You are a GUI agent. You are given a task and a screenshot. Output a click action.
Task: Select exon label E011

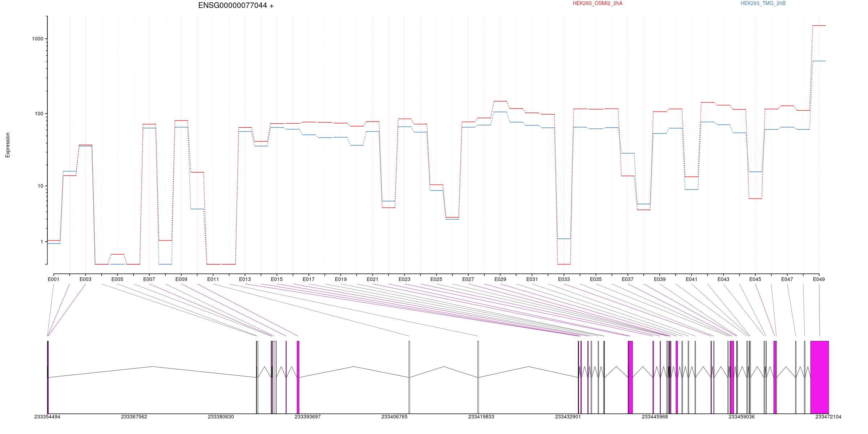click(213, 279)
